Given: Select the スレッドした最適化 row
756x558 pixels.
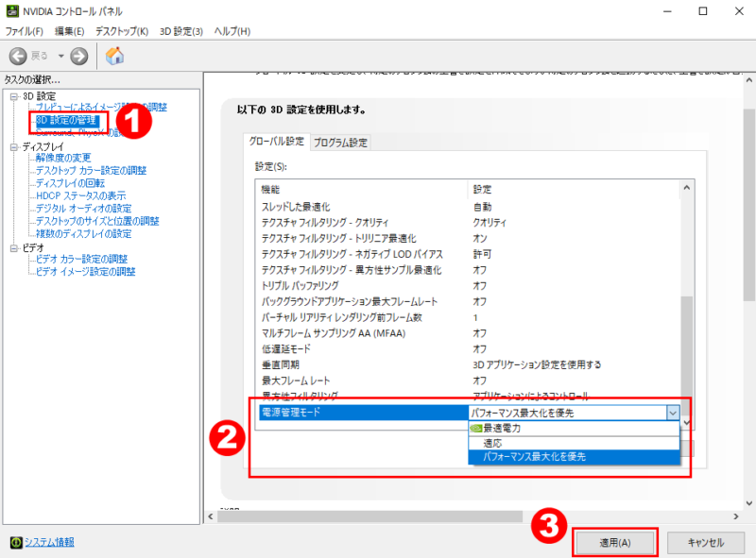Looking at the screenshot, I should (470, 207).
